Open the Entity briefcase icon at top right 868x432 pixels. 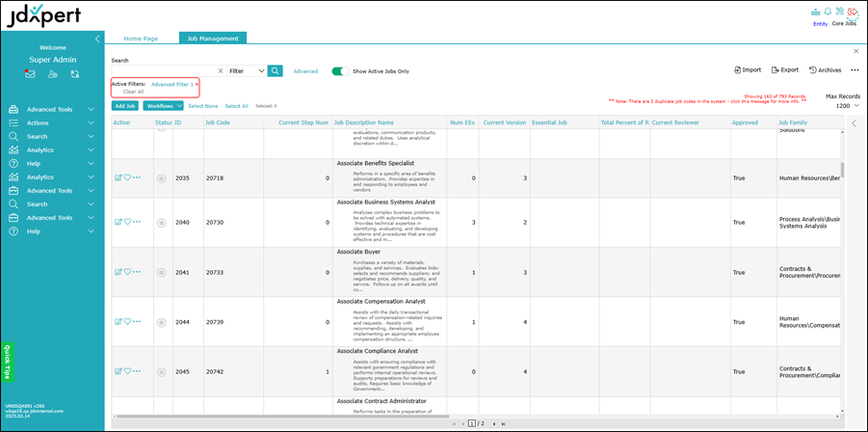815,12
